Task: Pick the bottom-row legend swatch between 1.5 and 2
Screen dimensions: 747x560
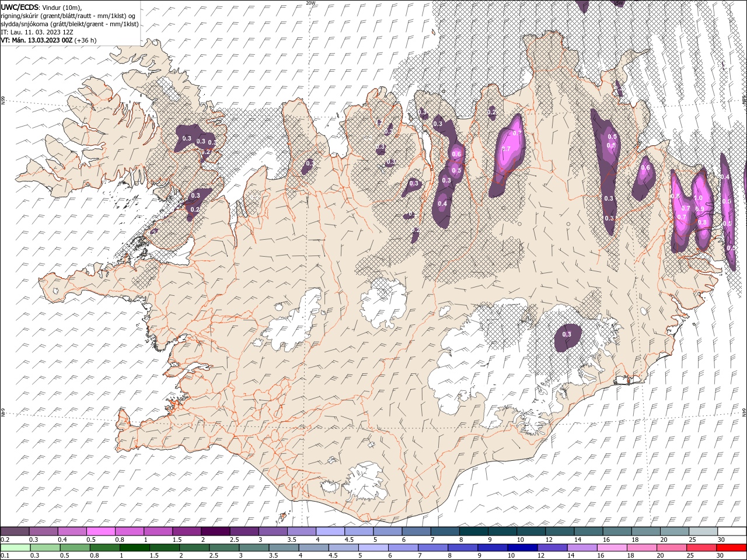Action: click(x=164, y=548)
